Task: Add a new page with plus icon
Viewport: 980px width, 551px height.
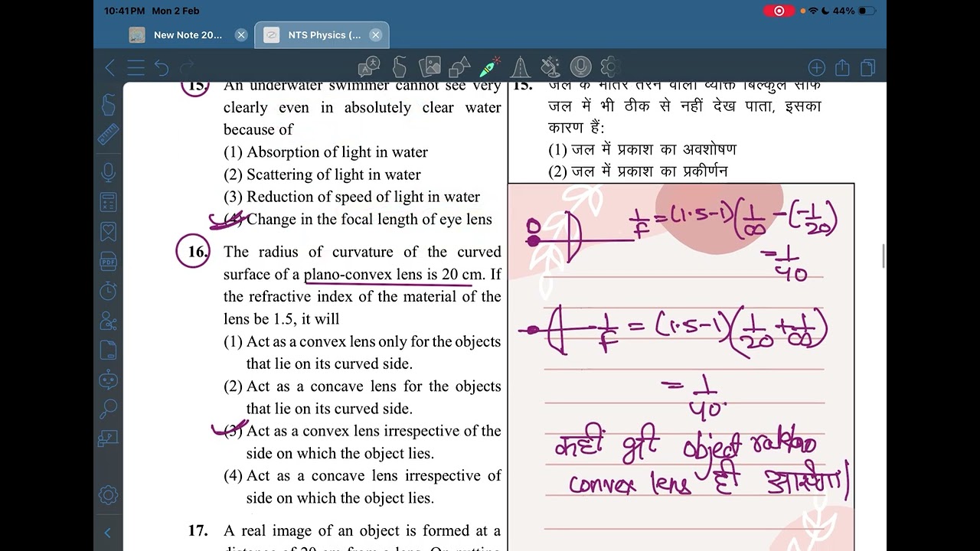Action: click(x=816, y=68)
